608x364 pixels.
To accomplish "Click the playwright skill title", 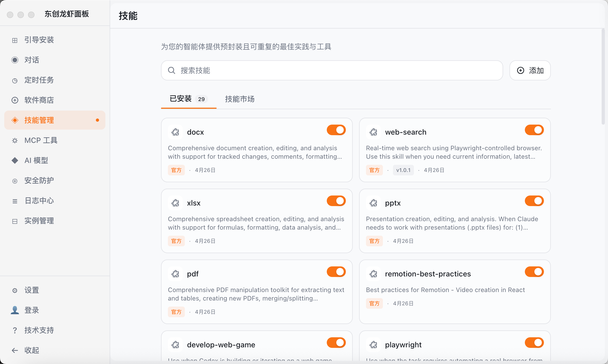I will (x=403, y=345).
